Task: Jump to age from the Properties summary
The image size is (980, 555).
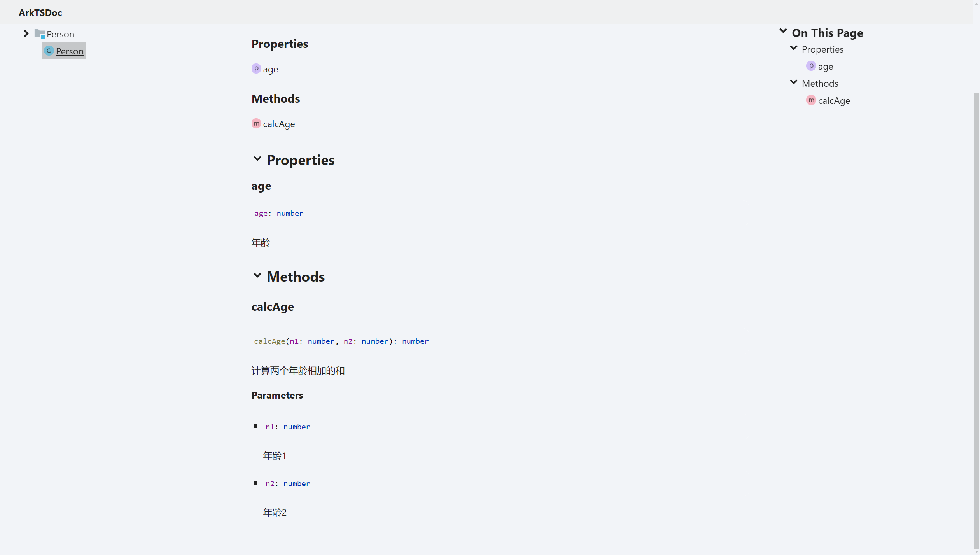Action: [x=270, y=69]
